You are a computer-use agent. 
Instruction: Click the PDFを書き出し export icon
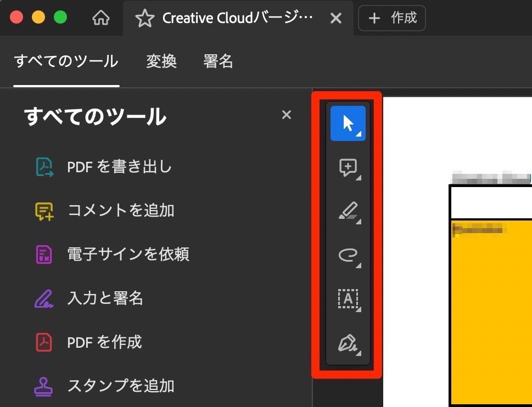(x=43, y=166)
